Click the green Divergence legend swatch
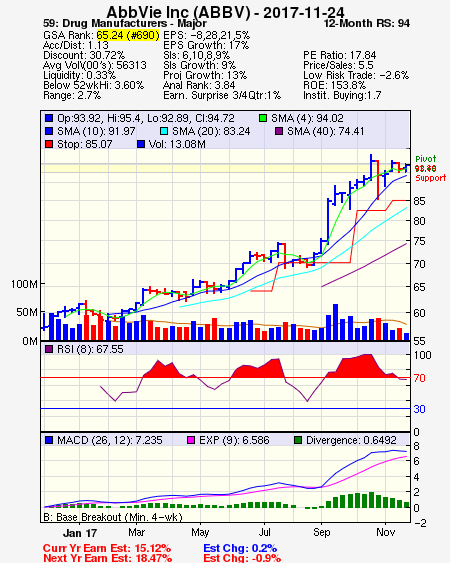Image resolution: width=450 pixels, height=563 pixels. (298, 440)
